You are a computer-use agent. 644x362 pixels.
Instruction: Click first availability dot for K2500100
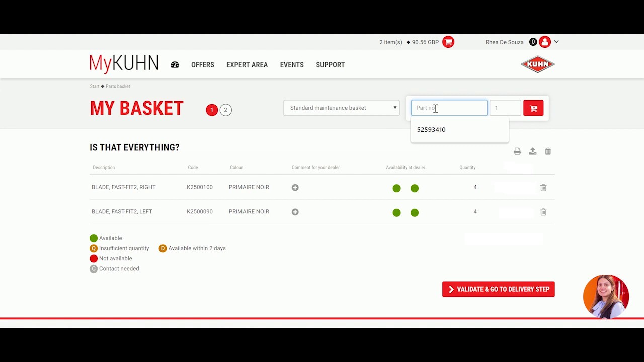click(x=397, y=188)
